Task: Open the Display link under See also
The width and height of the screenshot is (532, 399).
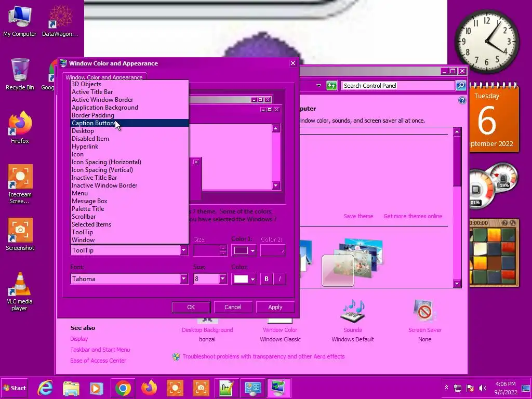Action: [79, 339]
